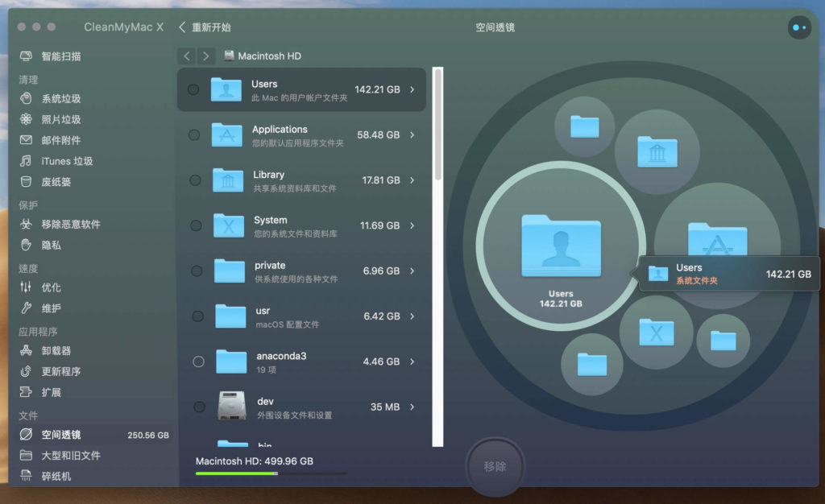Viewport: 825px width, 504px height.
Task: Tick the dev selection circle
Action: (x=199, y=407)
